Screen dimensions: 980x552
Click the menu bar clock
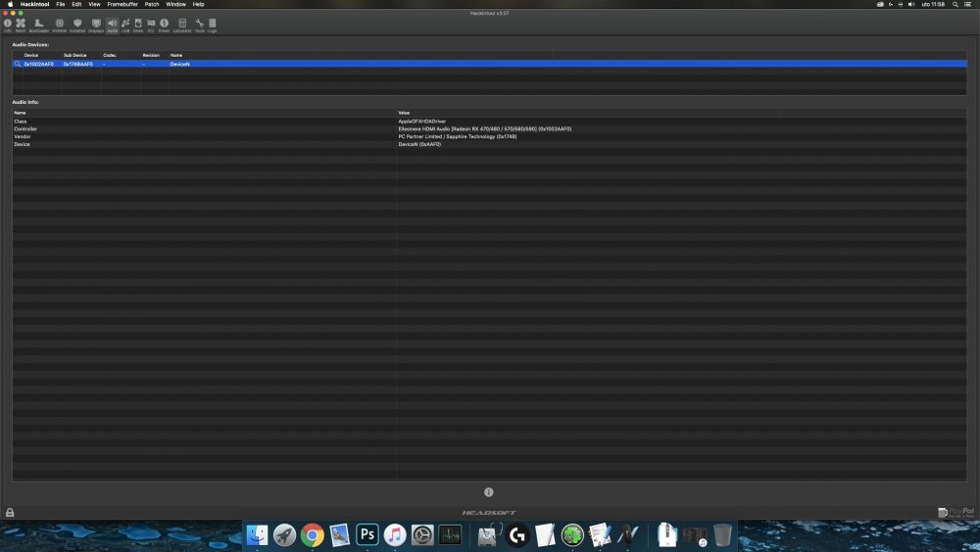933,4
